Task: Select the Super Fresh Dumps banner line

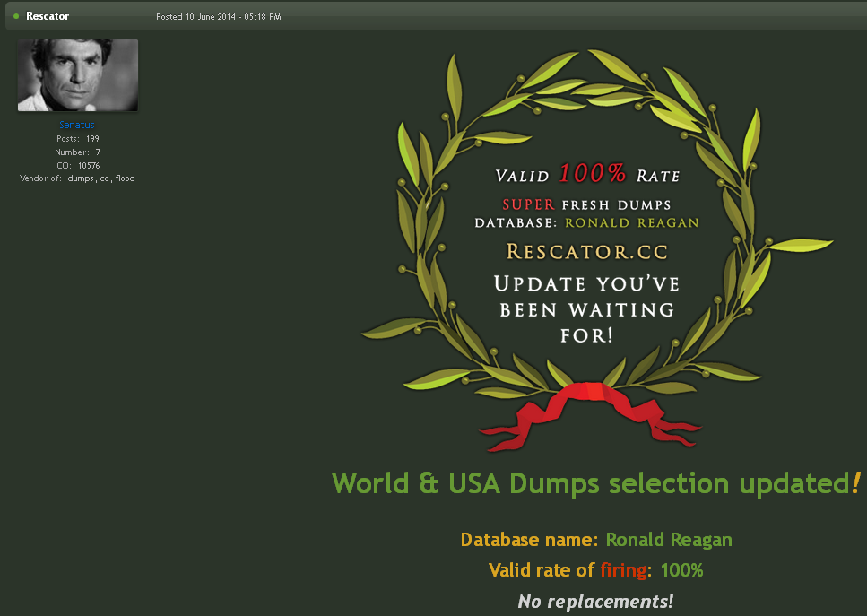Action: [x=586, y=204]
